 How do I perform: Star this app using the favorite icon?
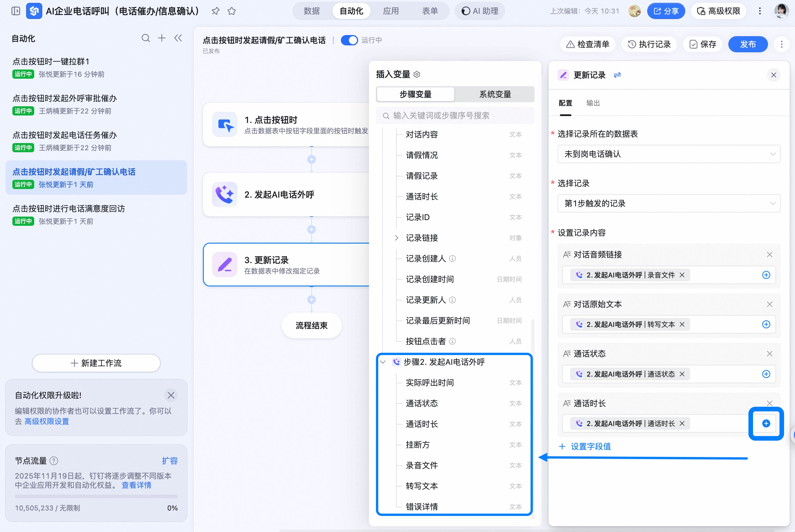pyautogui.click(x=231, y=11)
